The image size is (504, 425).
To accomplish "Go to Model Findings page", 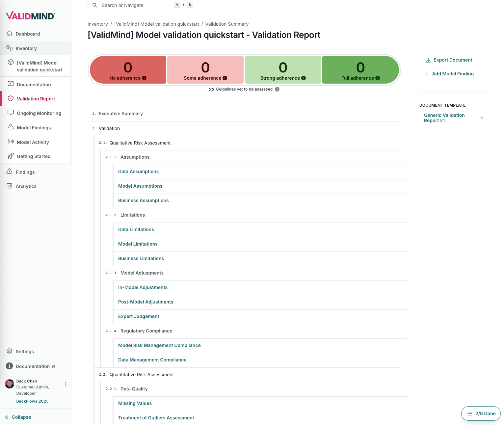I will pyautogui.click(x=34, y=128).
